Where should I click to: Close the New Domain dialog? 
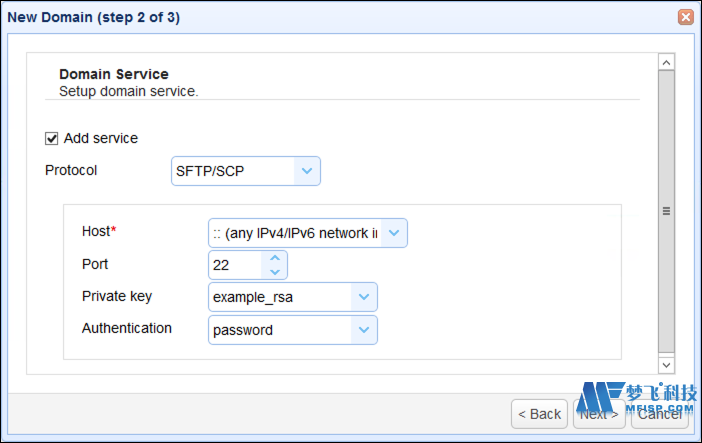[x=685, y=17]
